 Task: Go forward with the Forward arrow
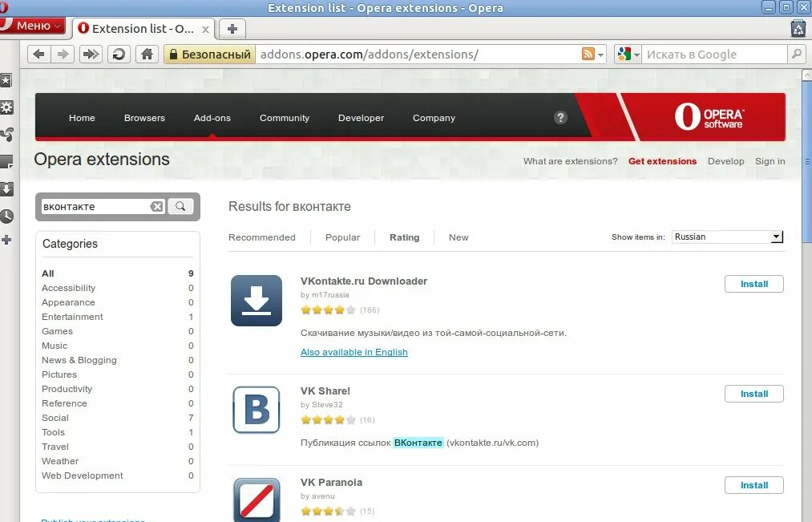tap(63, 54)
